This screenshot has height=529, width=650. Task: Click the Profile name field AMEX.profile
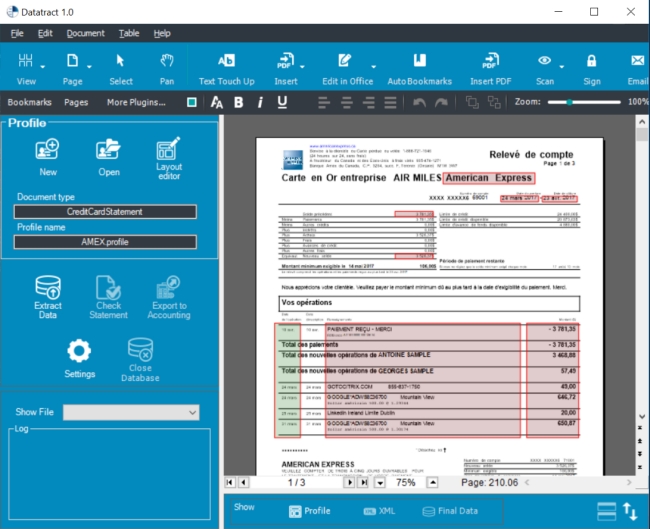(105, 242)
